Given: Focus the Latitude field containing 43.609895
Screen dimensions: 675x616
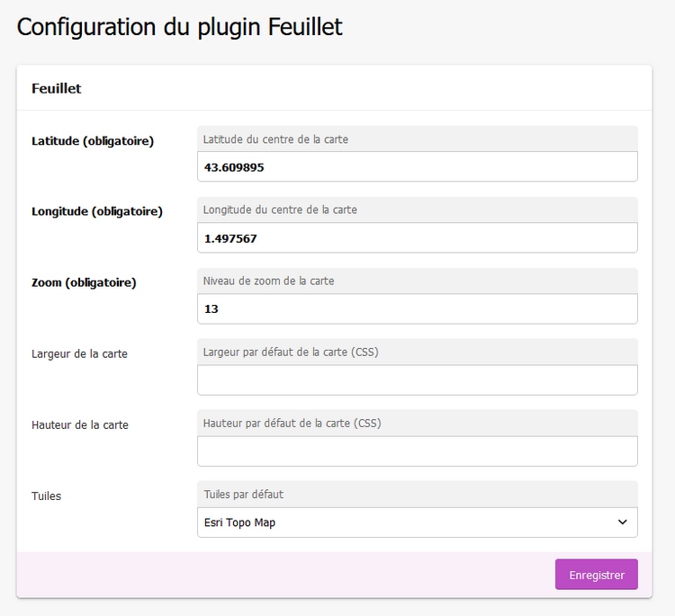Looking at the screenshot, I should coord(417,167).
